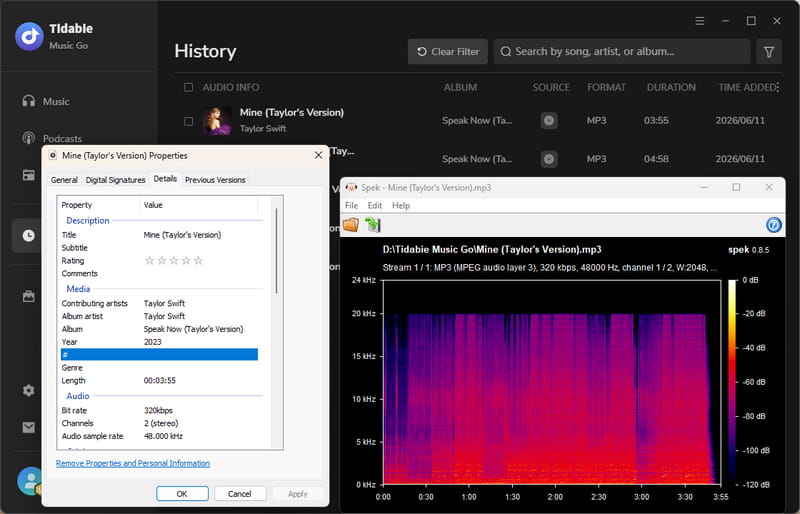This screenshot has height=514, width=800.
Task: Click the Channels value 2 (stereo)
Action: pyautogui.click(x=161, y=423)
